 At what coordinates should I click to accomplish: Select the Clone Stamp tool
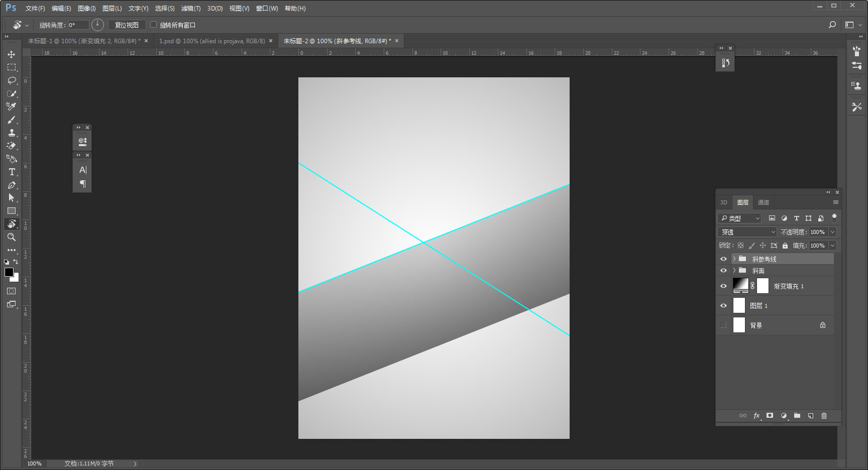tap(12, 133)
